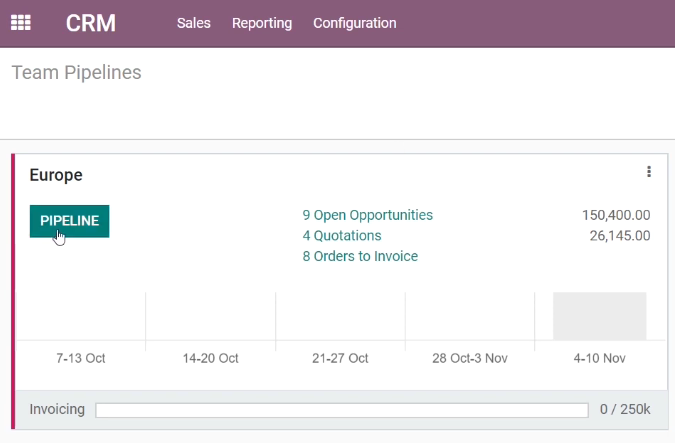Select the 4-10 Nov chart bar
The height and width of the screenshot is (443, 675).
pos(600,316)
